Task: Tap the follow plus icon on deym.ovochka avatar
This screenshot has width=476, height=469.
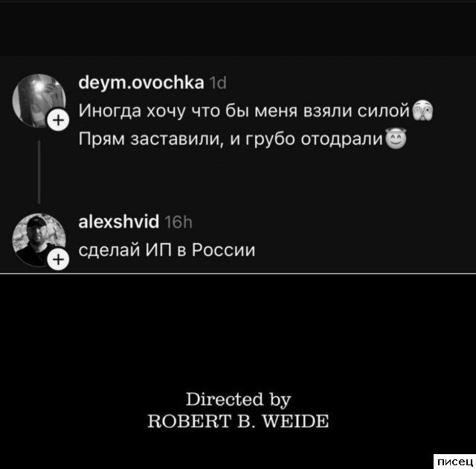Action: [x=58, y=121]
